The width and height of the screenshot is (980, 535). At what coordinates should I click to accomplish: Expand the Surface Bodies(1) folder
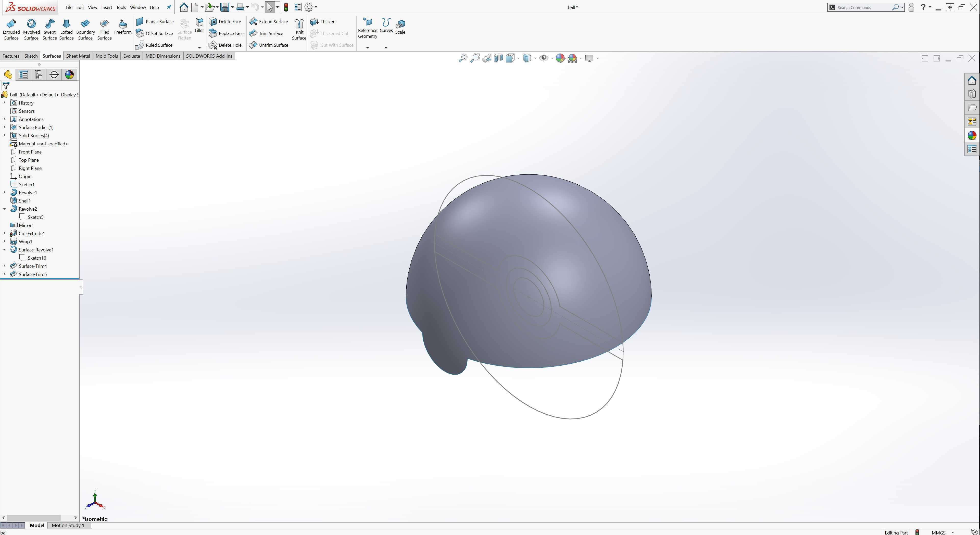pos(4,128)
